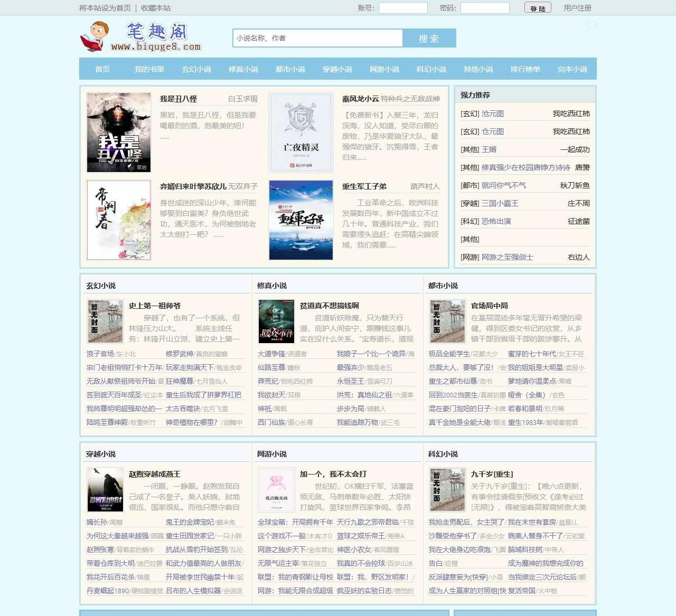Open recommended novel 修真强少在校园唐铮方诗诗
This screenshot has height=616, width=676.
526,167
